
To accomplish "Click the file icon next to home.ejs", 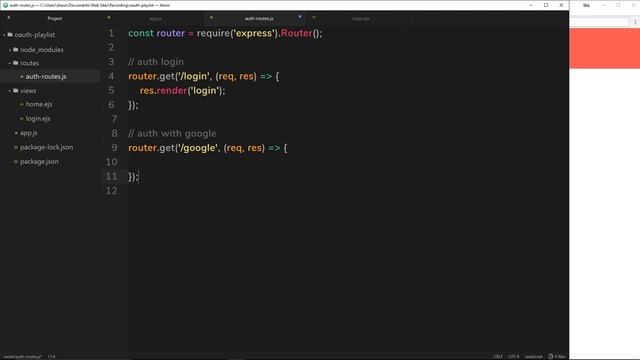I will [22, 104].
